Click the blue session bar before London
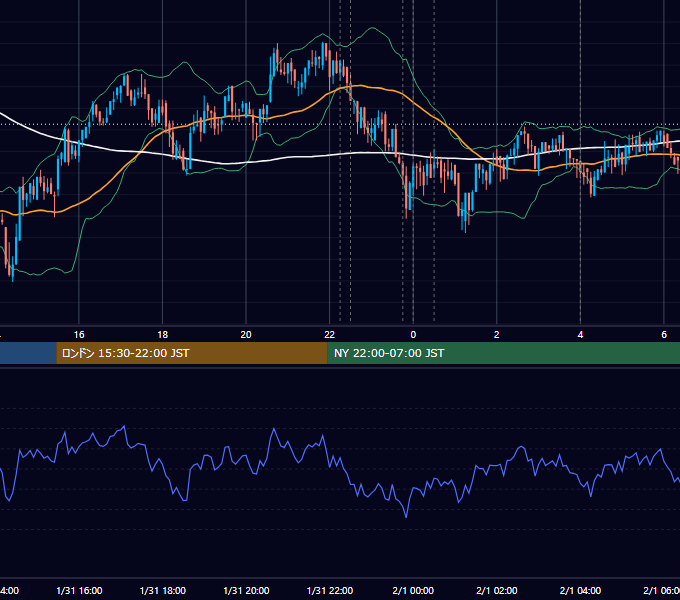This screenshot has width=680, height=600. (x=28, y=353)
